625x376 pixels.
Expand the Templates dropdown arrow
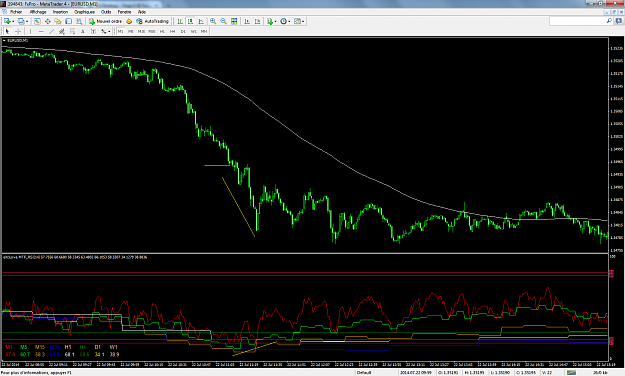(303, 22)
